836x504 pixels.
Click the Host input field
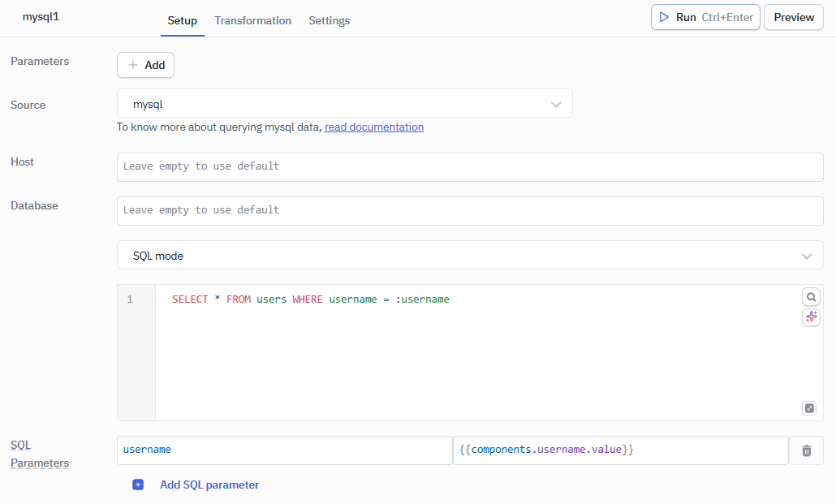[471, 166]
